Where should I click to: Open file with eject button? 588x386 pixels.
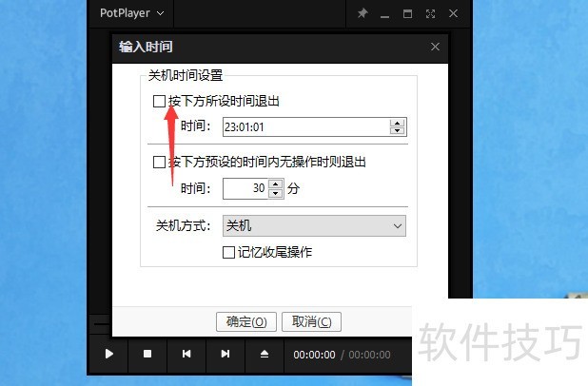tap(265, 354)
